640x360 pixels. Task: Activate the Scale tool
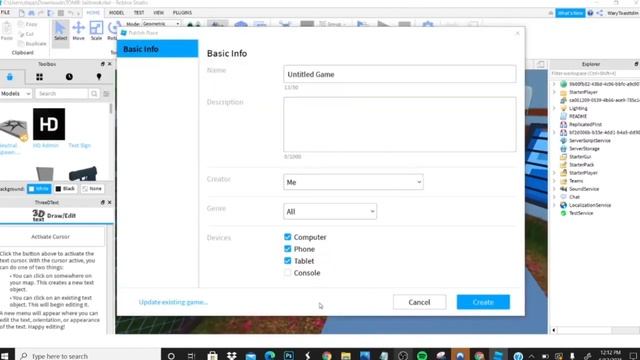tap(96, 32)
